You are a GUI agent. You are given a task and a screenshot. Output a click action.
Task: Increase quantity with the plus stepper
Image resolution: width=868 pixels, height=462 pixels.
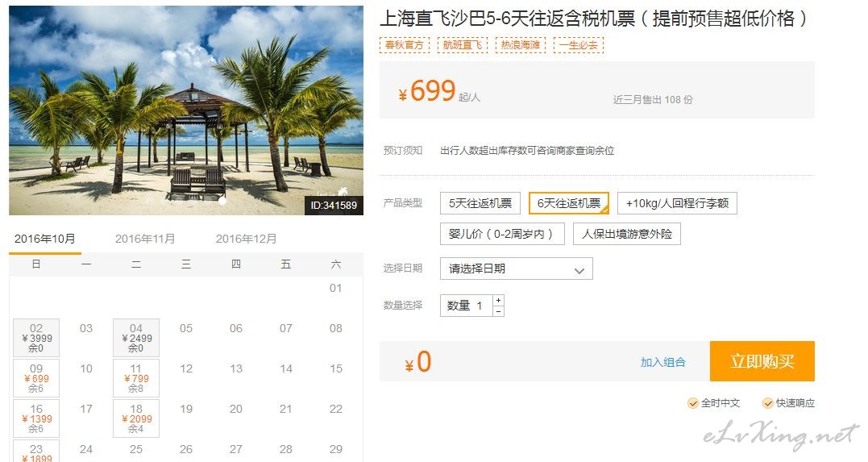498,300
